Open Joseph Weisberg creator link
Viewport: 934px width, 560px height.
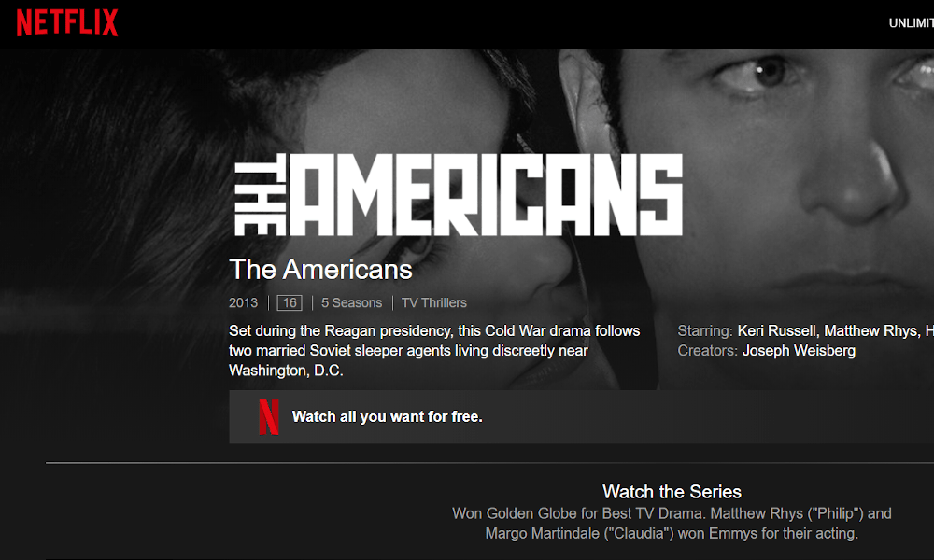(x=799, y=351)
